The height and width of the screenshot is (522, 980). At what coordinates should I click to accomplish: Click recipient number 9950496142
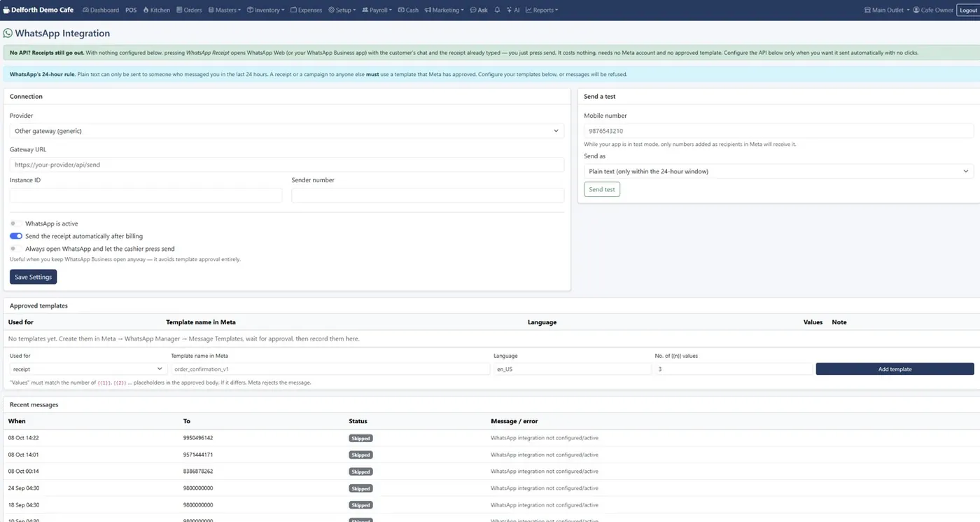click(198, 438)
